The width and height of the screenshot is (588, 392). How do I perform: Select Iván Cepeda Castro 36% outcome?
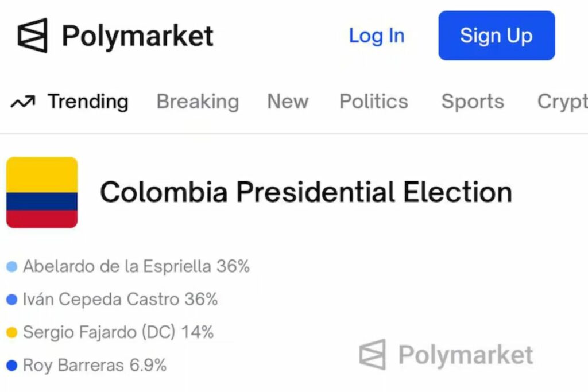click(x=120, y=300)
